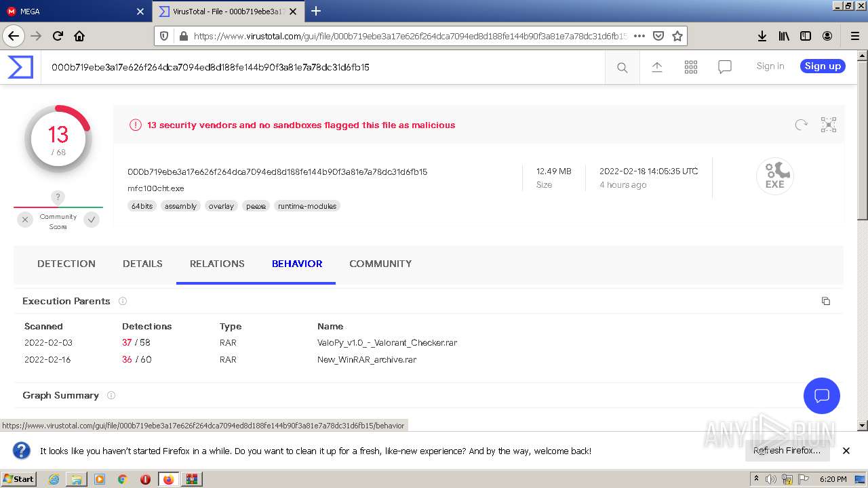Show Graph Summary info icon
Viewport: 868px width, 488px height.
(111, 395)
